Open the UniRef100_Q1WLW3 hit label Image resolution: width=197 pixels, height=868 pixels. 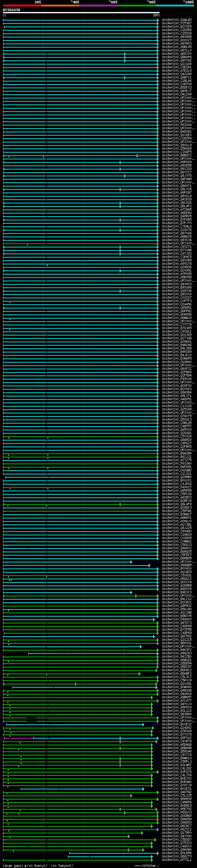point(176,20)
